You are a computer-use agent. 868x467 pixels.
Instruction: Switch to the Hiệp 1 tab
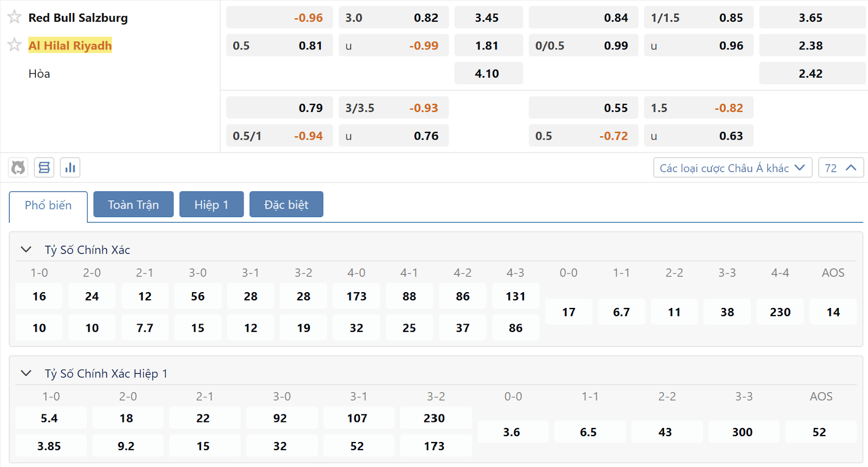[x=212, y=204]
